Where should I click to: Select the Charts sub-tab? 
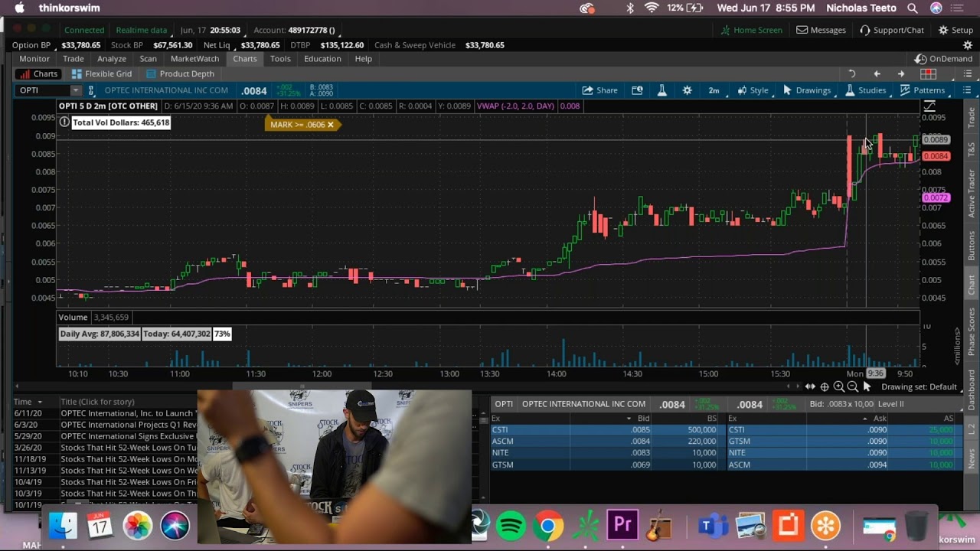[38, 74]
